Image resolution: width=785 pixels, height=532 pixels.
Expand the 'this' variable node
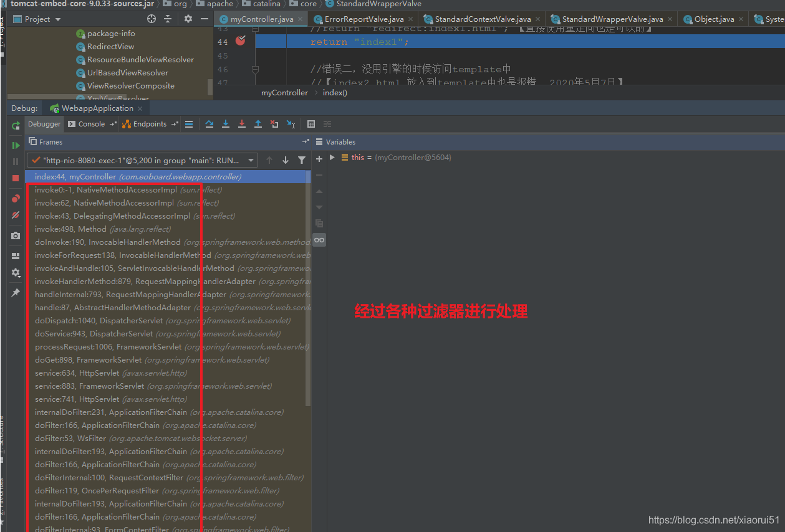332,158
